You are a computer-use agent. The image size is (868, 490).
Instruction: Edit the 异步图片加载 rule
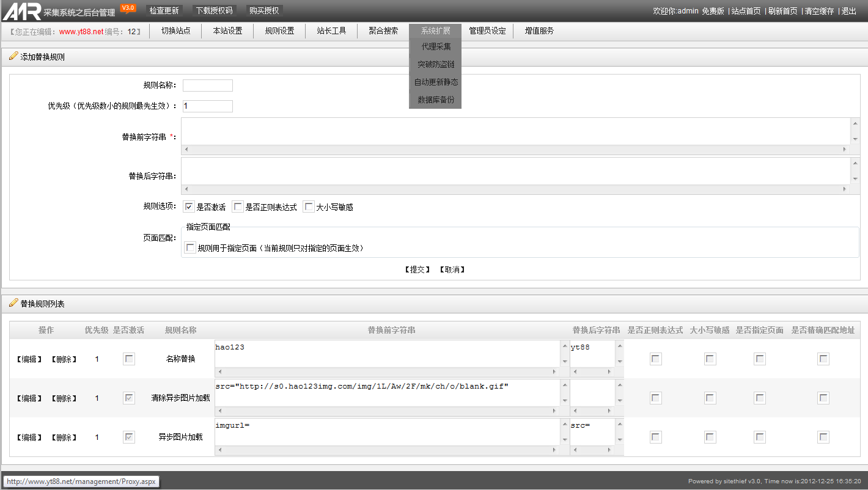pyautogui.click(x=29, y=437)
